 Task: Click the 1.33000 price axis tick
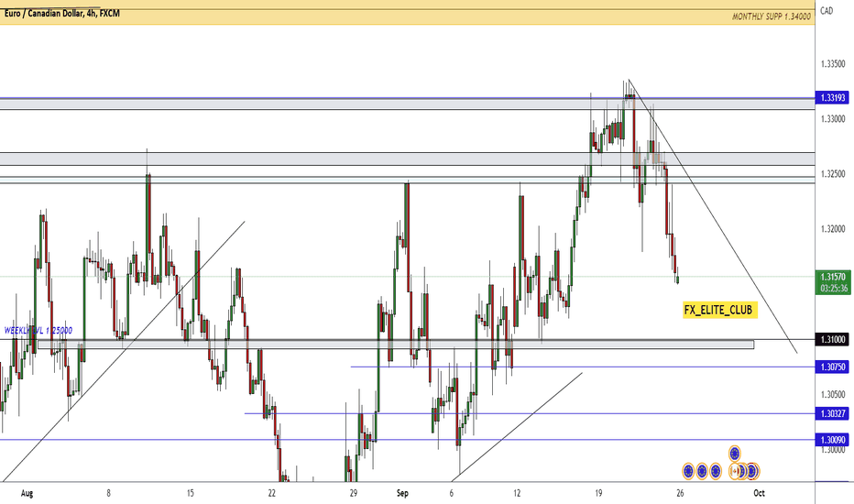coord(833,119)
